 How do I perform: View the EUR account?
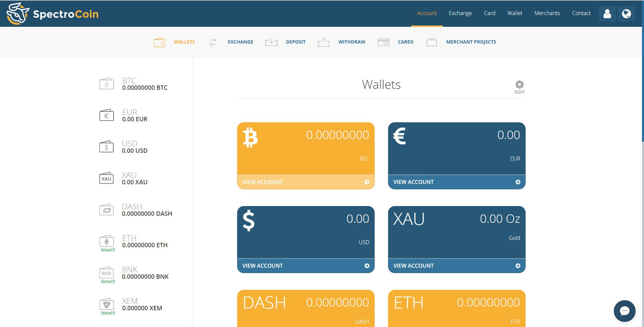(457, 182)
